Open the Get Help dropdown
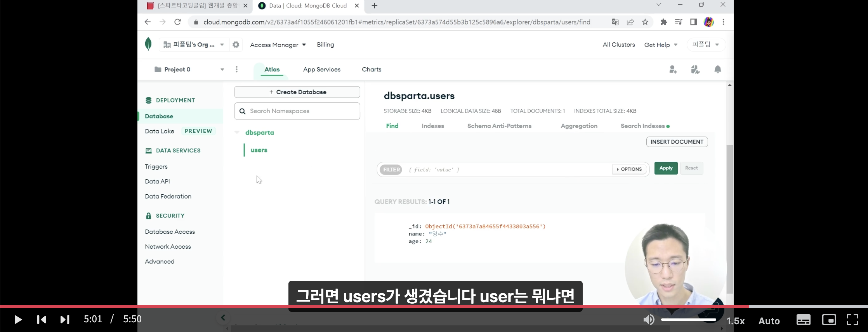868x332 pixels. (x=661, y=45)
